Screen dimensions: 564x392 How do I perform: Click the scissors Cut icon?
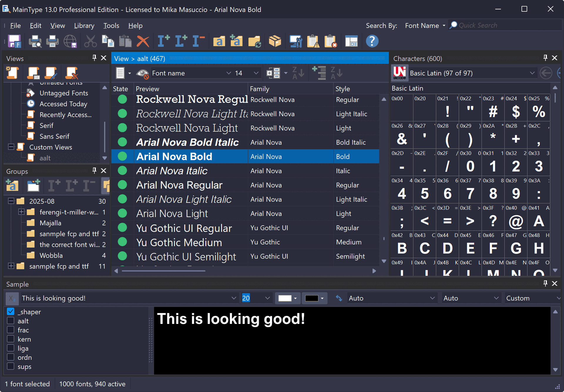point(90,41)
